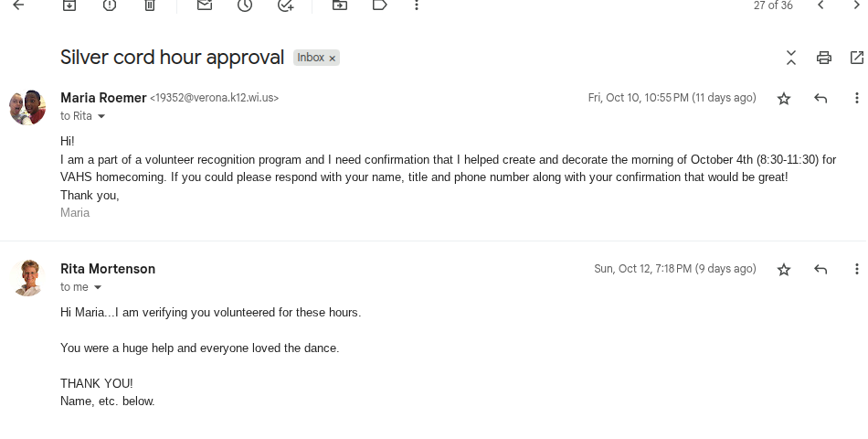Open the toolbar's More actions menu
This screenshot has width=868, height=439.
417,5
